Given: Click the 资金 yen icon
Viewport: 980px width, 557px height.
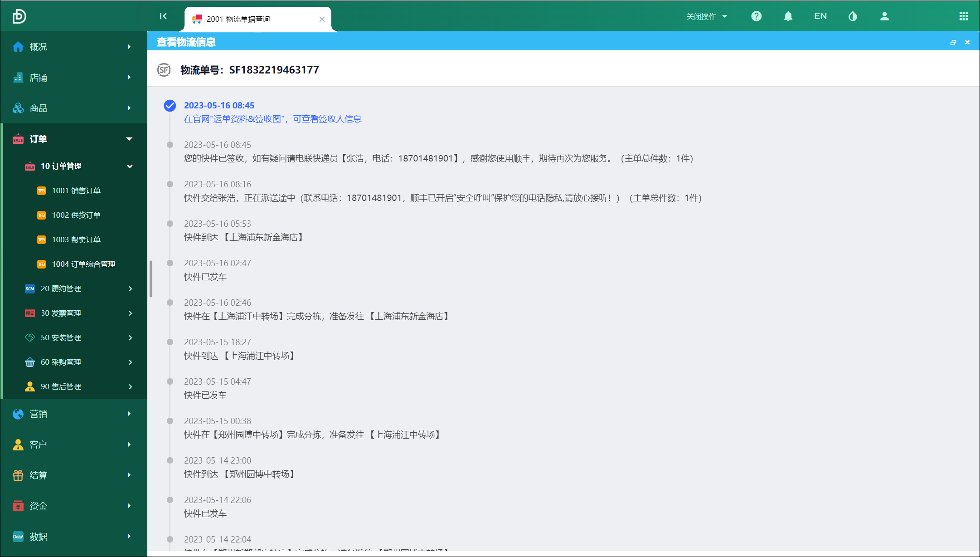Looking at the screenshot, I should pos(18,506).
